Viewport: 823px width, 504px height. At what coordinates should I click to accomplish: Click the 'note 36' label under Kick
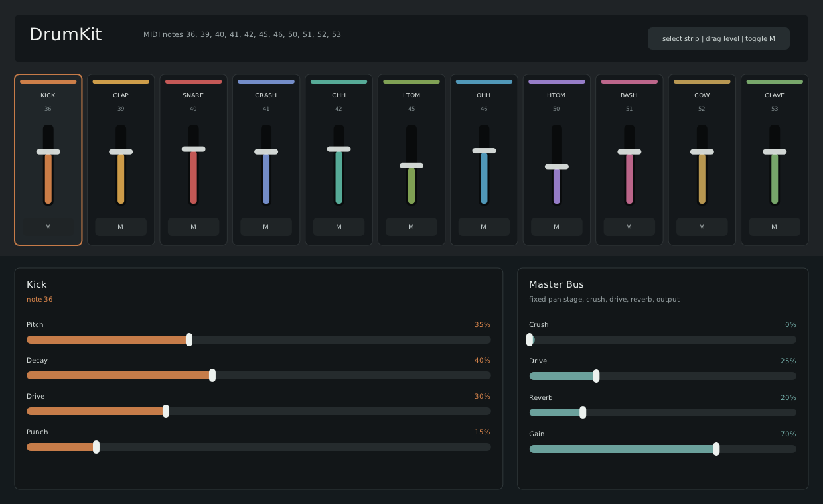pyautogui.click(x=40, y=300)
